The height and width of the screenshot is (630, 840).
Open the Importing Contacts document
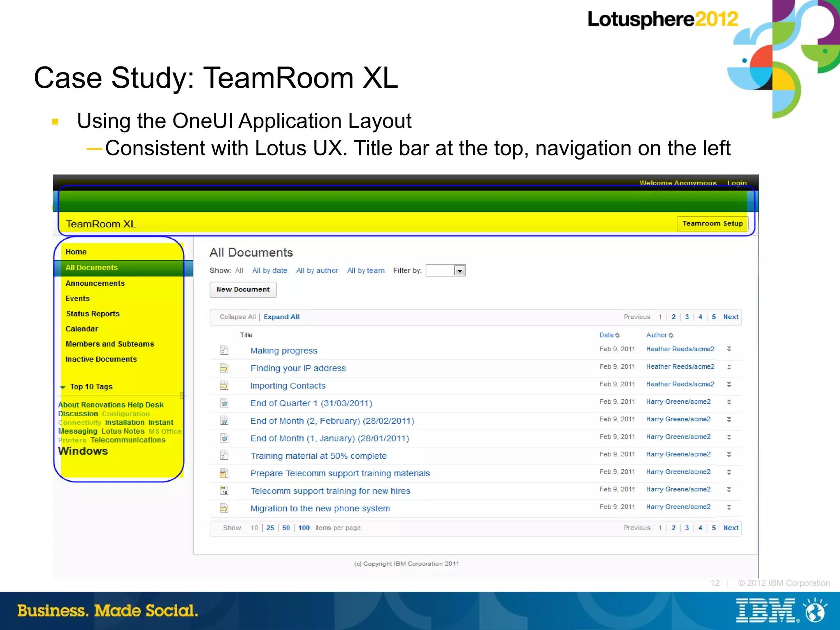(288, 386)
